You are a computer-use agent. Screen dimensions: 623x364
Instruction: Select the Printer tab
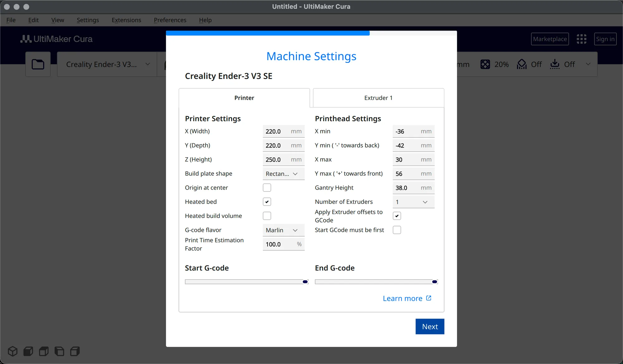point(244,98)
